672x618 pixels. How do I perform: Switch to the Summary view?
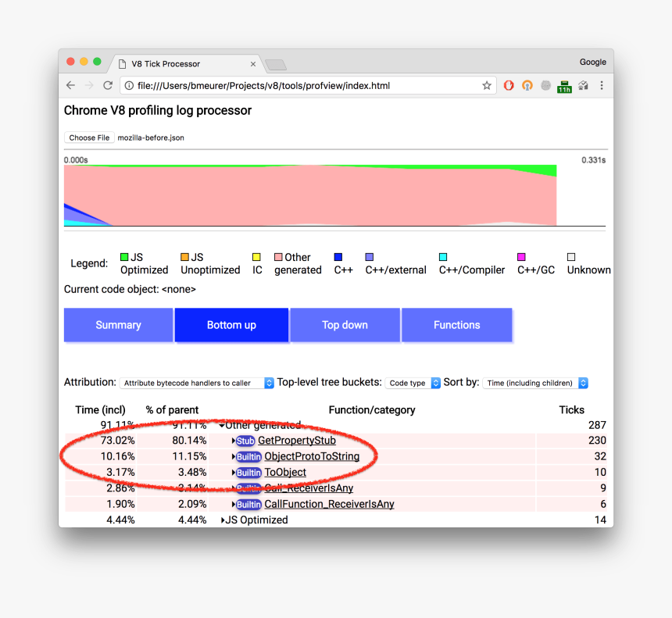pos(118,325)
